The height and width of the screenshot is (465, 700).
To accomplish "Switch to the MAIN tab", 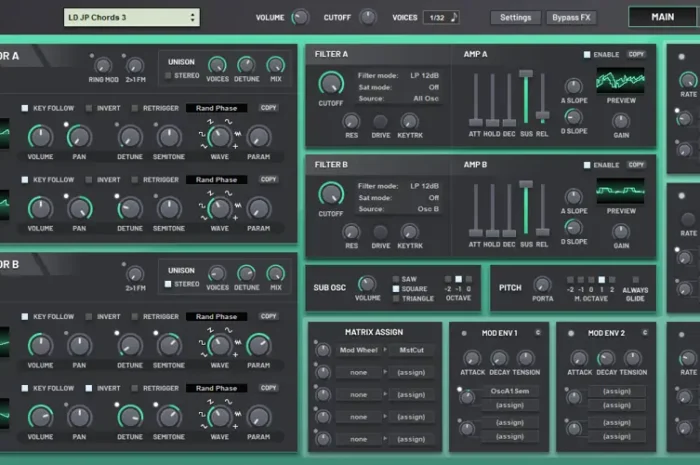I will coord(662,17).
